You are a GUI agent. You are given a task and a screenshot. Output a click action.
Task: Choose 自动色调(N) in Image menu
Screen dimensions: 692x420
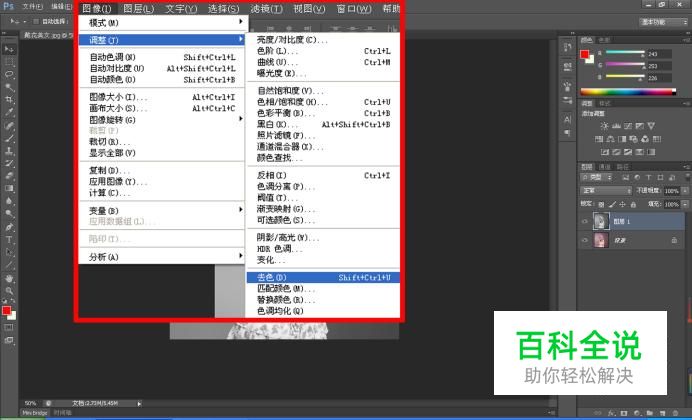[163, 57]
